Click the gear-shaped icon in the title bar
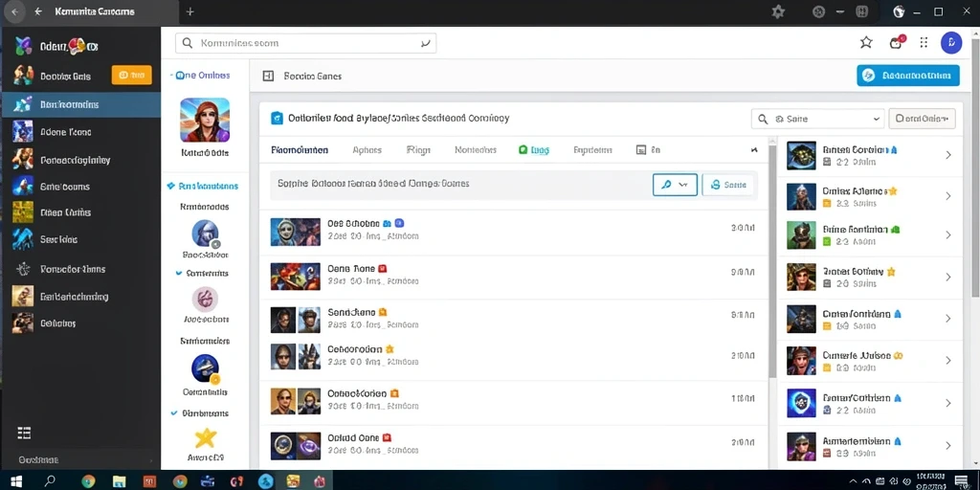 point(777,11)
